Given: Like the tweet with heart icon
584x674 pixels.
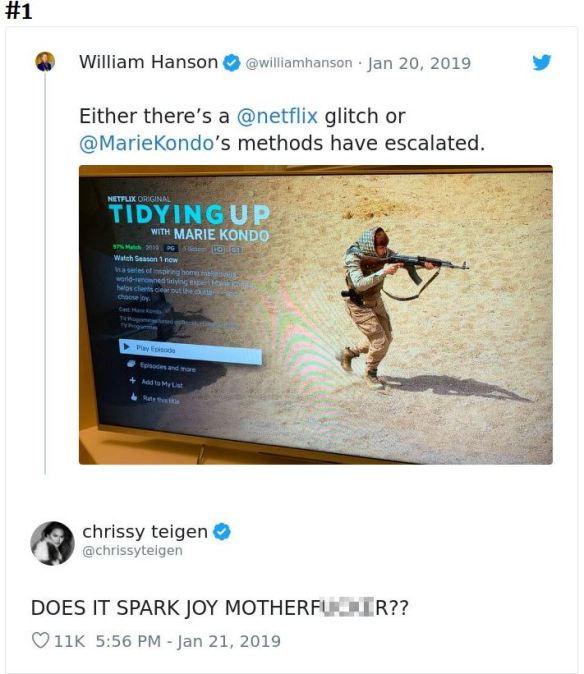Looking at the screenshot, I should click(x=40, y=640).
